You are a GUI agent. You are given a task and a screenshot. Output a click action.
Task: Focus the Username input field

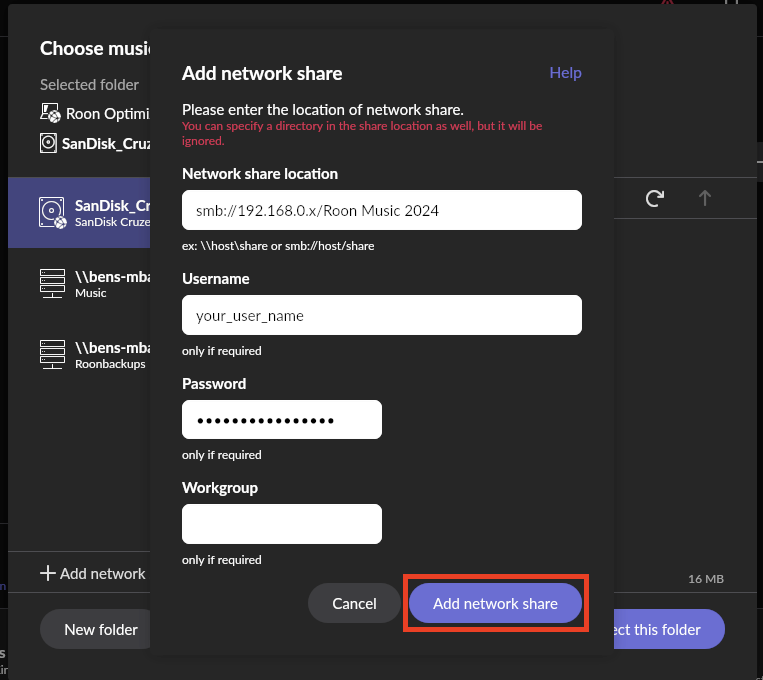[x=382, y=315]
